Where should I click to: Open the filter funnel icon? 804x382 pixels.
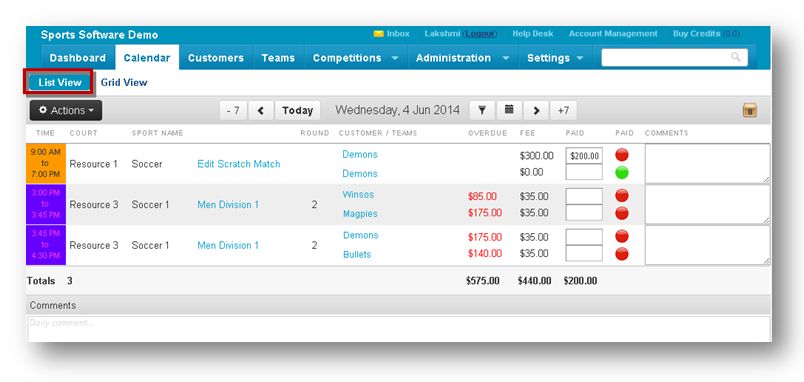pos(482,110)
